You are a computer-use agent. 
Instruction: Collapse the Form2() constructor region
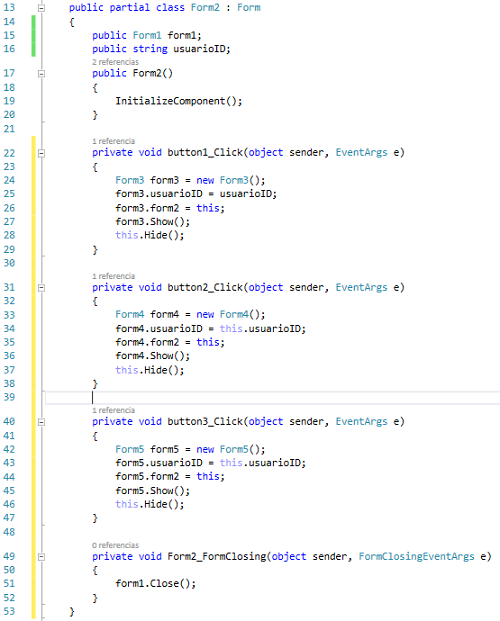(41, 74)
